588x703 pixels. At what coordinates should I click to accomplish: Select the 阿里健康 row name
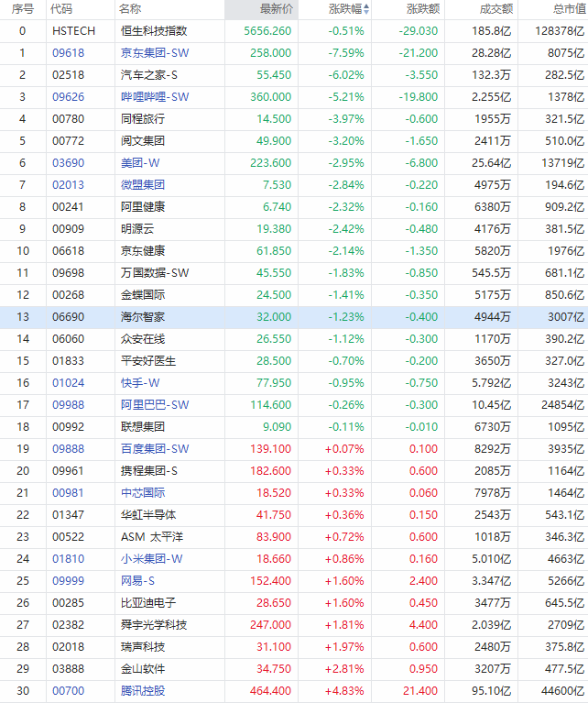coord(143,207)
